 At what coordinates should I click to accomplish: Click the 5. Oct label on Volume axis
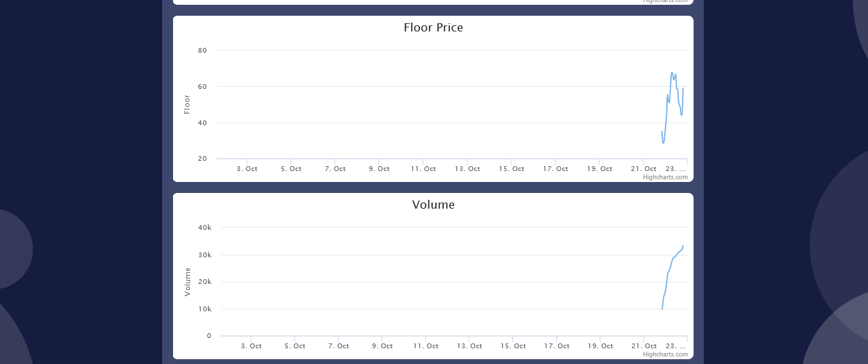click(295, 346)
